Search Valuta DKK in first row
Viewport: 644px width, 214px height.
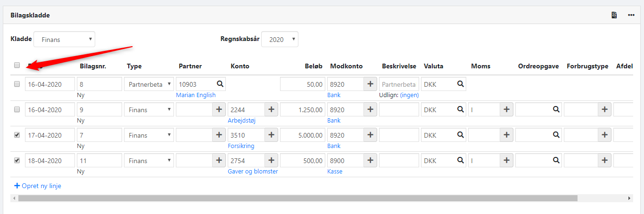pos(460,84)
